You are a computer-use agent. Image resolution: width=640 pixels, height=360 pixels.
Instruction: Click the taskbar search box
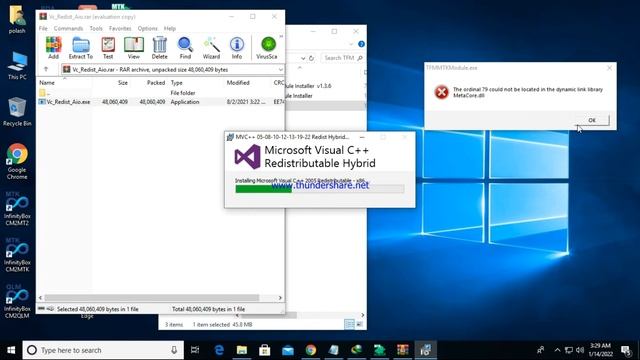(x=103, y=350)
